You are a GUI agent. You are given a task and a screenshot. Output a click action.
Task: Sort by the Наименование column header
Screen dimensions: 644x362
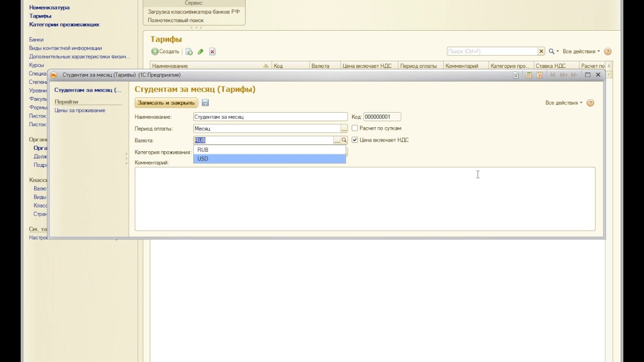pyautogui.click(x=211, y=66)
